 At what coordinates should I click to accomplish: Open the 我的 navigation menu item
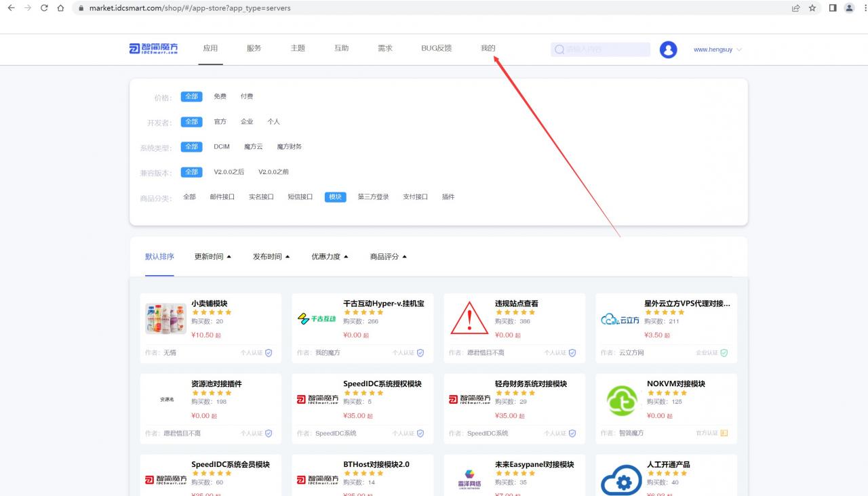pos(488,48)
